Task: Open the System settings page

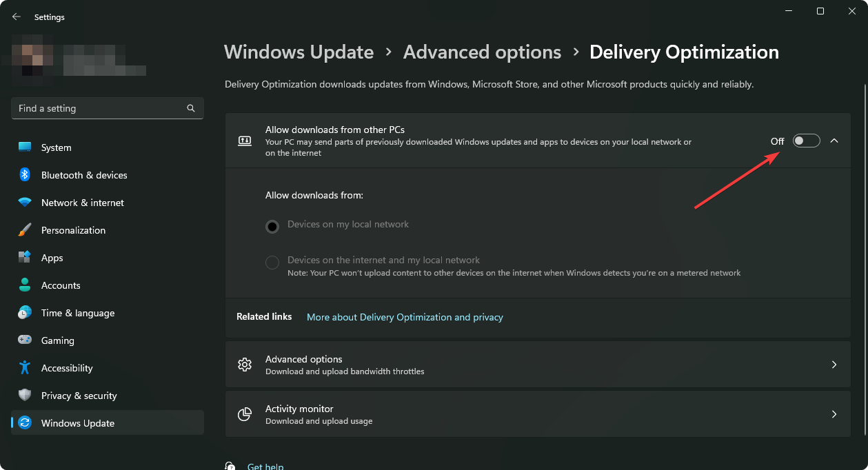Action: 108,147
